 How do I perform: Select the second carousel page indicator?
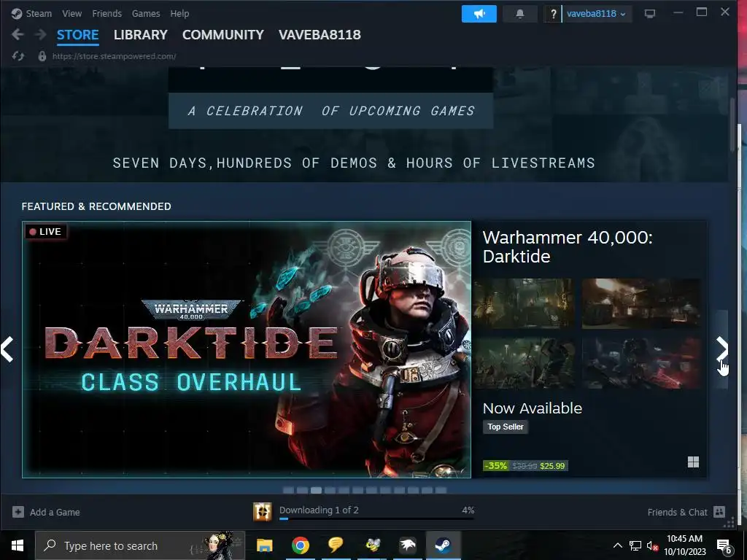pos(302,490)
